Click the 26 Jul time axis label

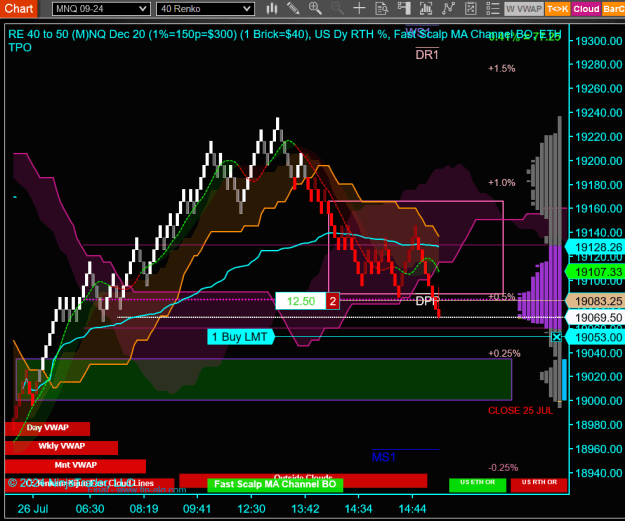[33, 509]
